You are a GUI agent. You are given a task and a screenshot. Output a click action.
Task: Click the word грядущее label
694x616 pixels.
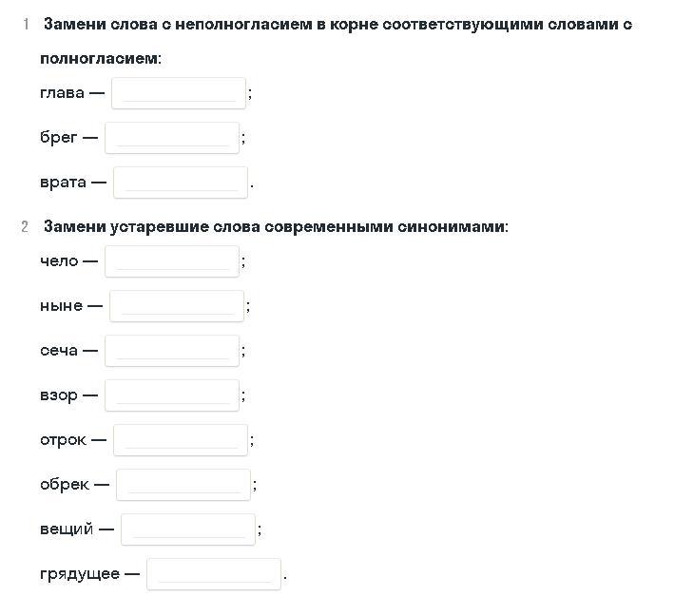[x=80, y=574]
